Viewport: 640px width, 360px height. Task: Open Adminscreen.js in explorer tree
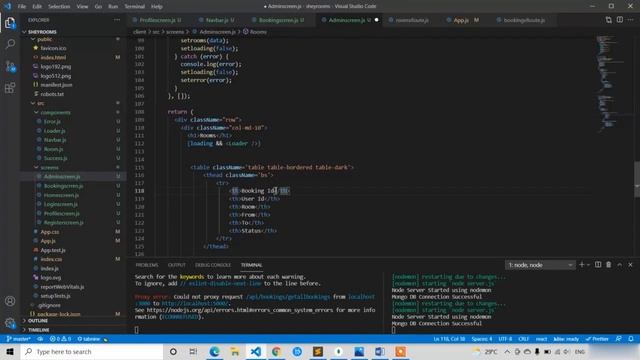click(62, 176)
